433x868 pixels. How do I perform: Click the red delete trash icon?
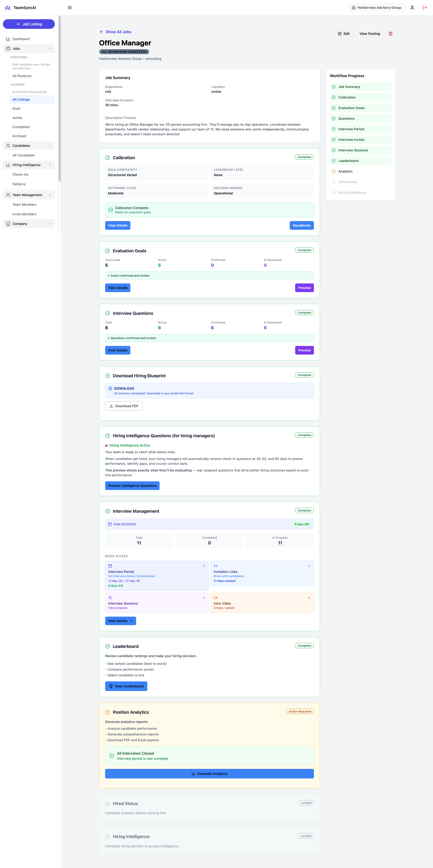391,34
